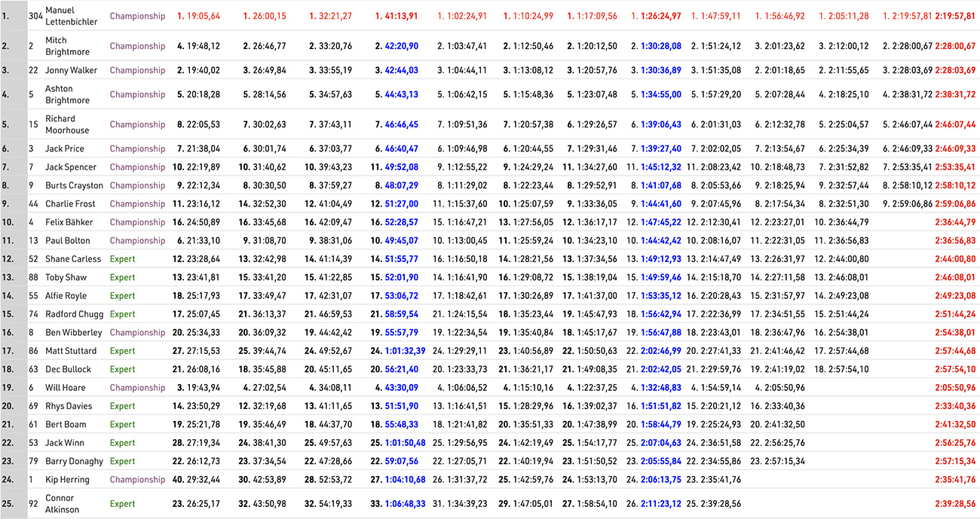This screenshot has height=519, width=980.
Task: Select Jack Price's name cell
Action: point(65,149)
